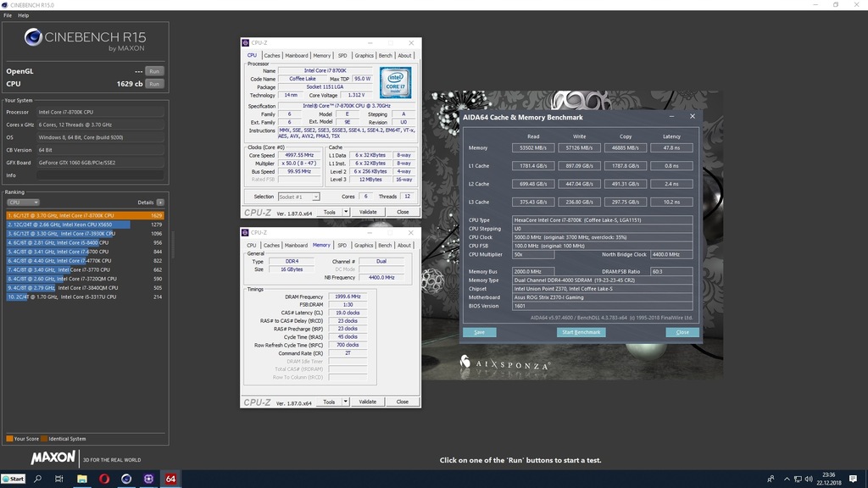Select the Caches tab in top CPU-Z
The width and height of the screenshot is (868, 488).
click(272, 55)
